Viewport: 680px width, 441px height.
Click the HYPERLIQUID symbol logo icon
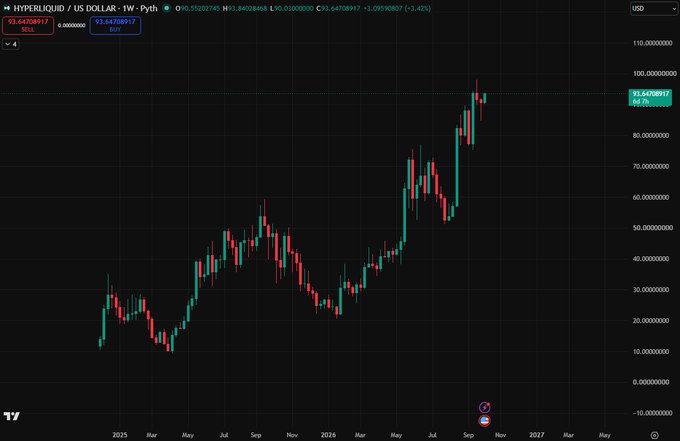7,8
